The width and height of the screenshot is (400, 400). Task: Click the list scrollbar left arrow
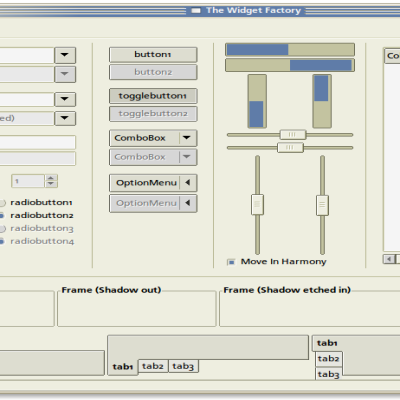pos(389,259)
